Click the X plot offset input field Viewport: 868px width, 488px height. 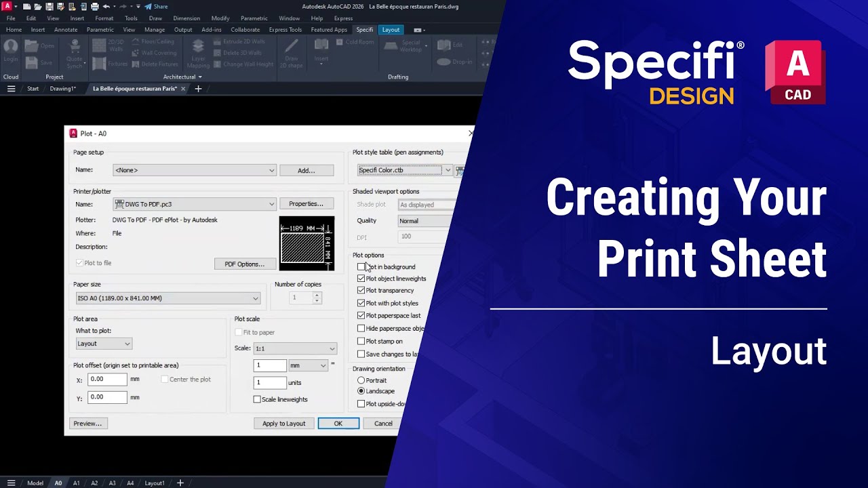tap(107, 380)
